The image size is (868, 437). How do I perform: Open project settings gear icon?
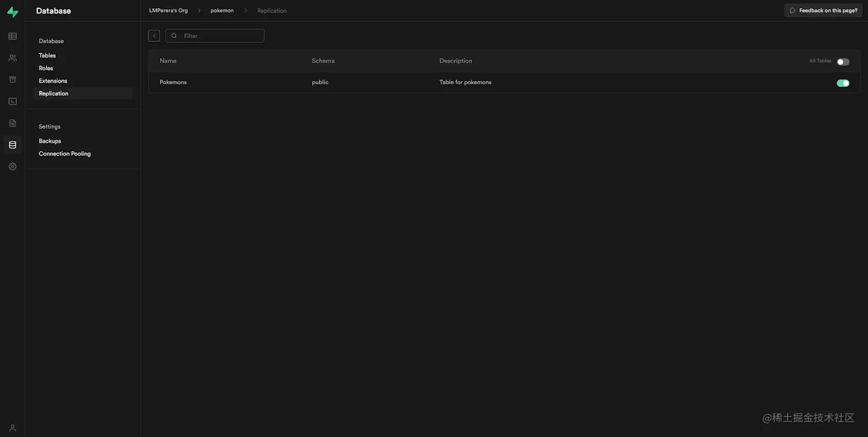click(x=13, y=167)
